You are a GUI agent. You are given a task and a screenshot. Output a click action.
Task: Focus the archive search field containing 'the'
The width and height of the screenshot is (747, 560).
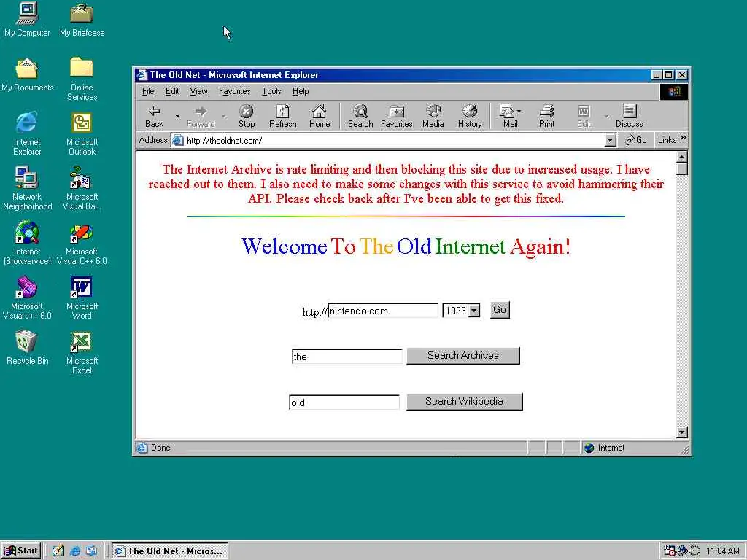[347, 356]
